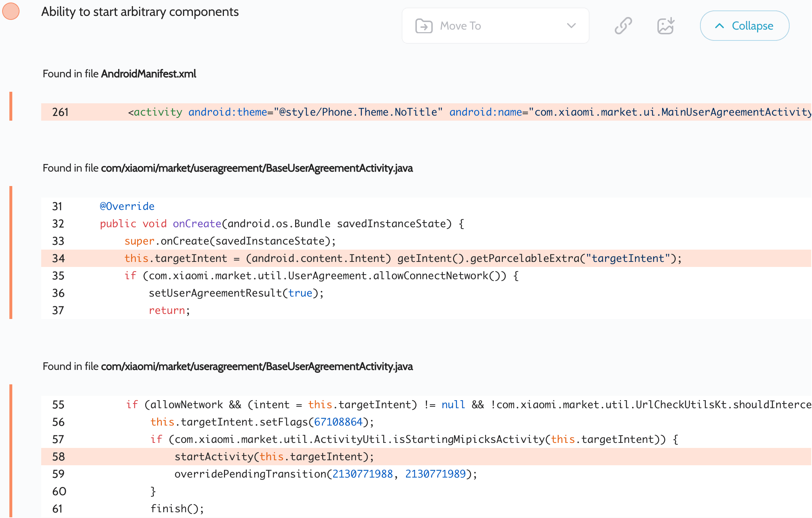Open the Move To dropdown
The width and height of the screenshot is (812, 518).
pyautogui.click(x=495, y=26)
